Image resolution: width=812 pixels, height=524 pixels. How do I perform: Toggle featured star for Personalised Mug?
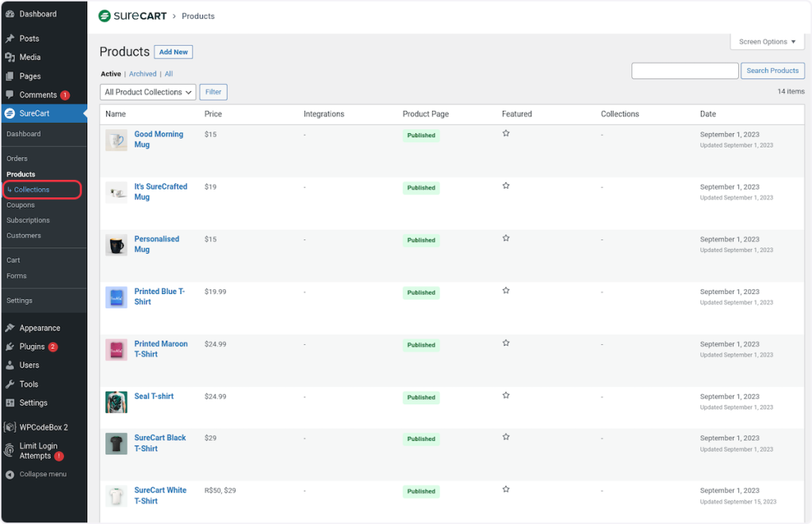click(506, 238)
